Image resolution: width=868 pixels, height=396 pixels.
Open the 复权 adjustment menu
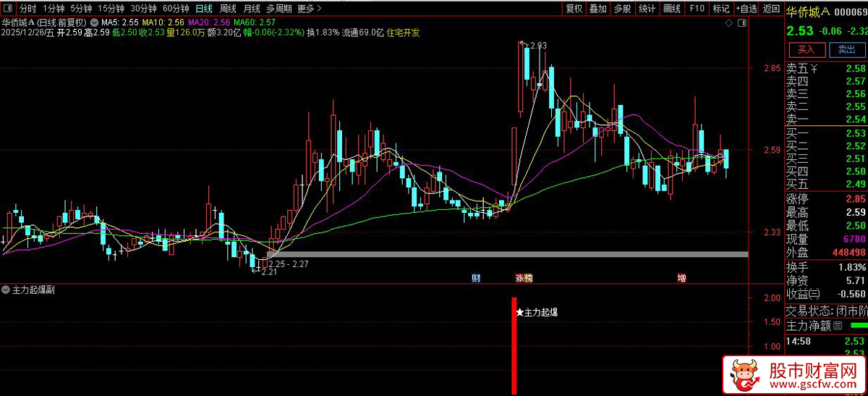click(574, 9)
